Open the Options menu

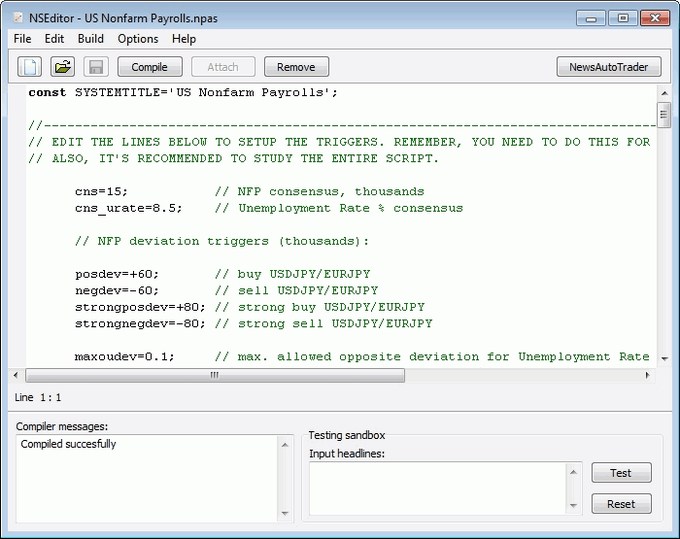coord(138,39)
